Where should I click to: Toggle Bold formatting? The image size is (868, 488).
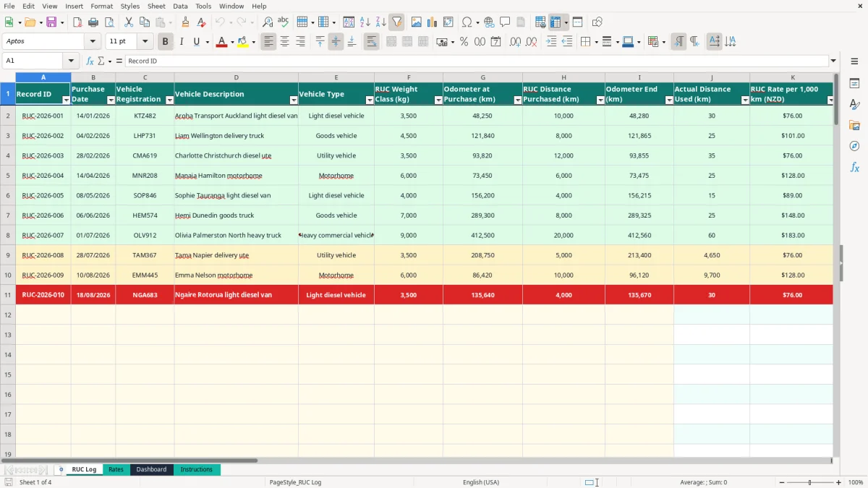tap(166, 42)
